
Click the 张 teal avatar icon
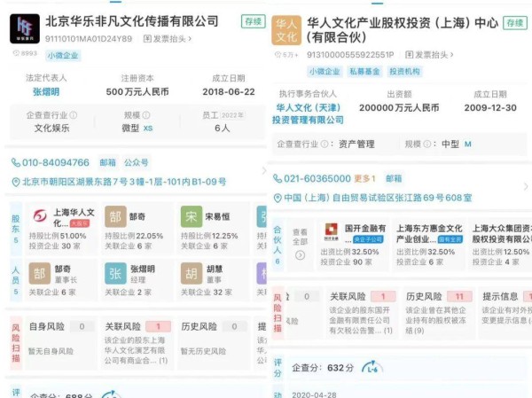coord(115,274)
